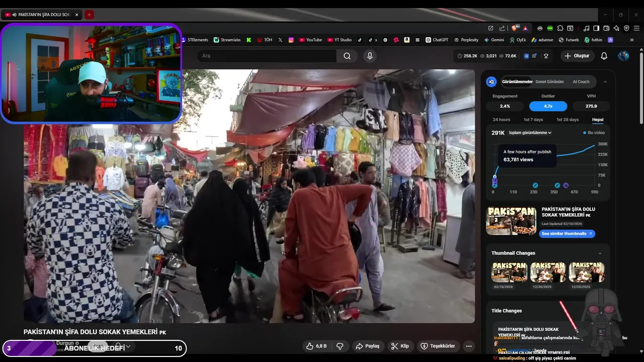The image size is (644, 362).
Task: Open the 02/10/2026 thumbnail change
Action: (x=509, y=272)
